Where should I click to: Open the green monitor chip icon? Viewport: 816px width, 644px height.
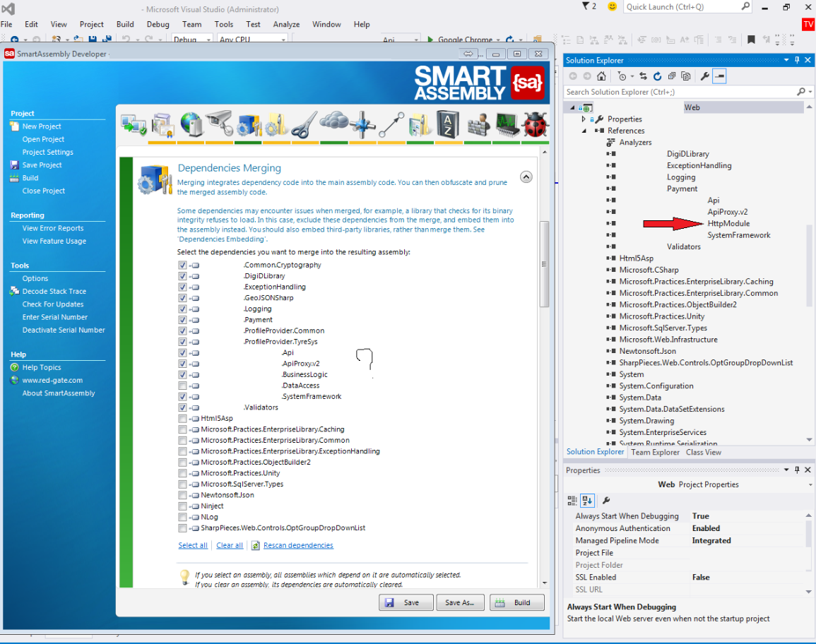(507, 124)
